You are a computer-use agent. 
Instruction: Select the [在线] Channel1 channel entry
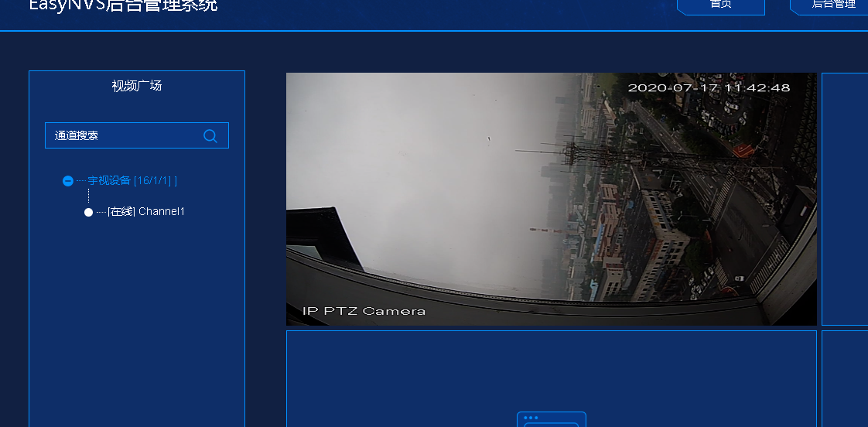pos(146,211)
